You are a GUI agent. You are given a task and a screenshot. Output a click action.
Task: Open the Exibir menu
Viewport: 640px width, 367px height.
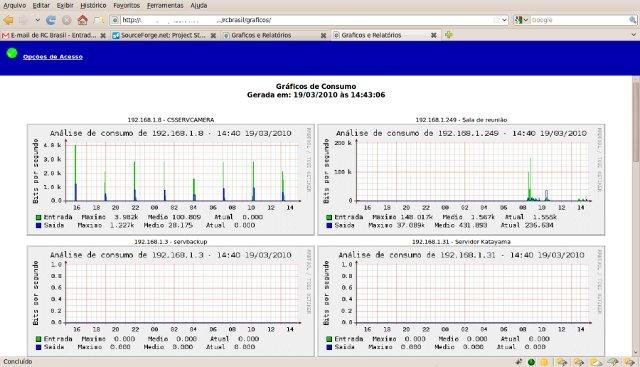pyautogui.click(x=65, y=5)
